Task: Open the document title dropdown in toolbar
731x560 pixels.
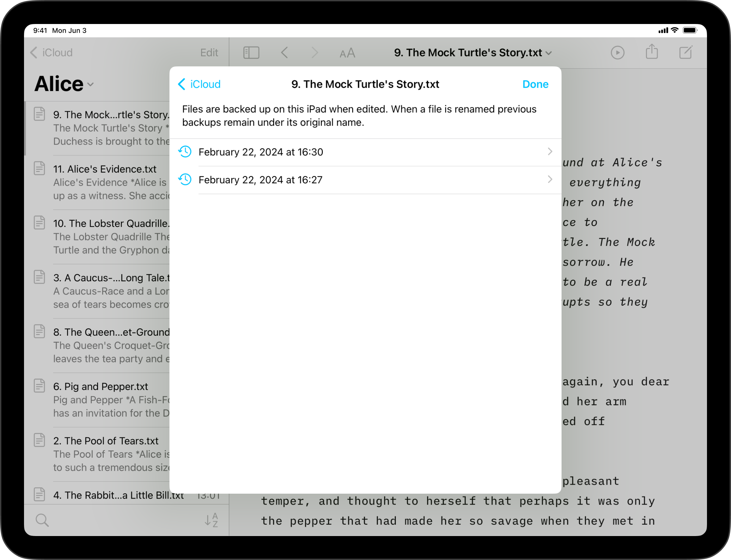Action: [473, 53]
